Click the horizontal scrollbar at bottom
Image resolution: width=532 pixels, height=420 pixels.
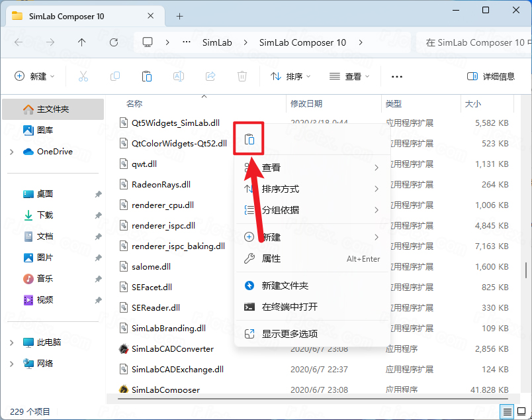click(x=313, y=399)
